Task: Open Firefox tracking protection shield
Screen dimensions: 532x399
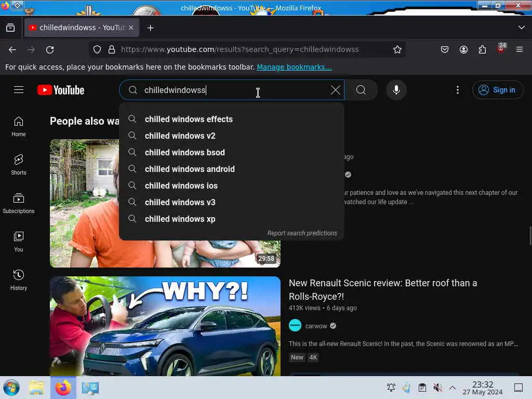Action: 97,49
